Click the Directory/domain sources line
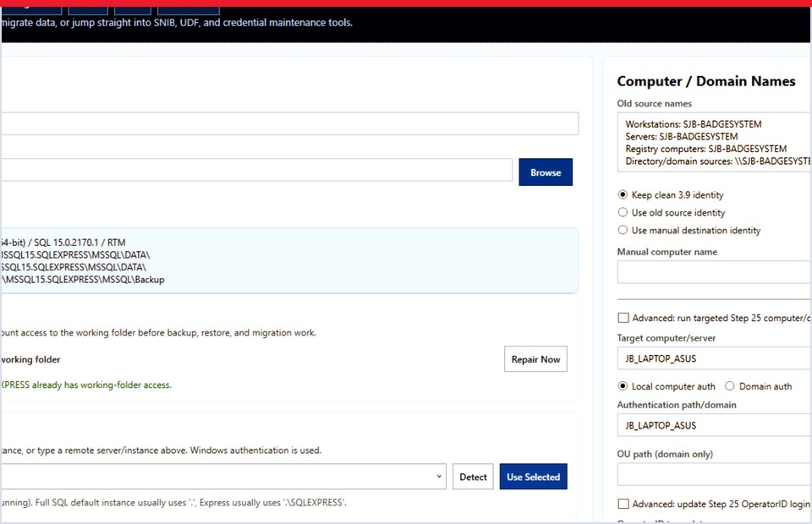Image resolution: width=812 pixels, height=524 pixels. click(x=718, y=161)
